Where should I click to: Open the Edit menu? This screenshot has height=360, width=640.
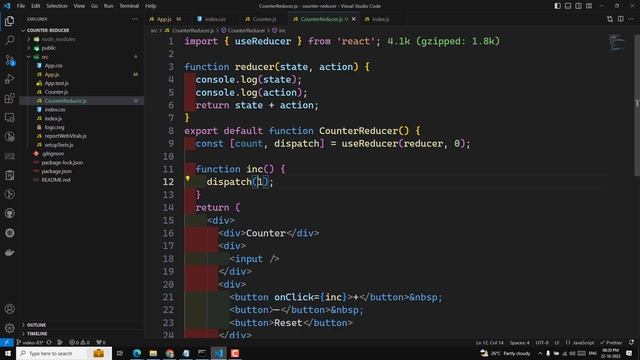[36, 6]
